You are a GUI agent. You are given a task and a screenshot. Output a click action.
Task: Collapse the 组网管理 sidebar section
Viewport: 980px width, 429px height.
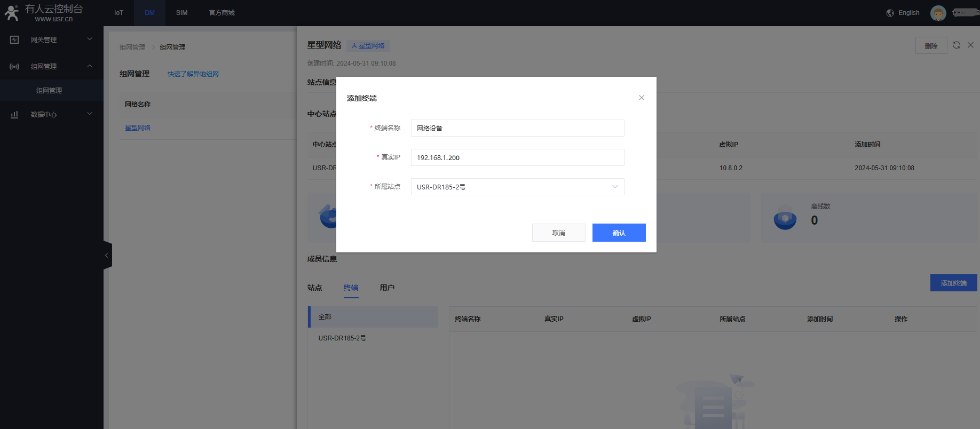click(52, 67)
